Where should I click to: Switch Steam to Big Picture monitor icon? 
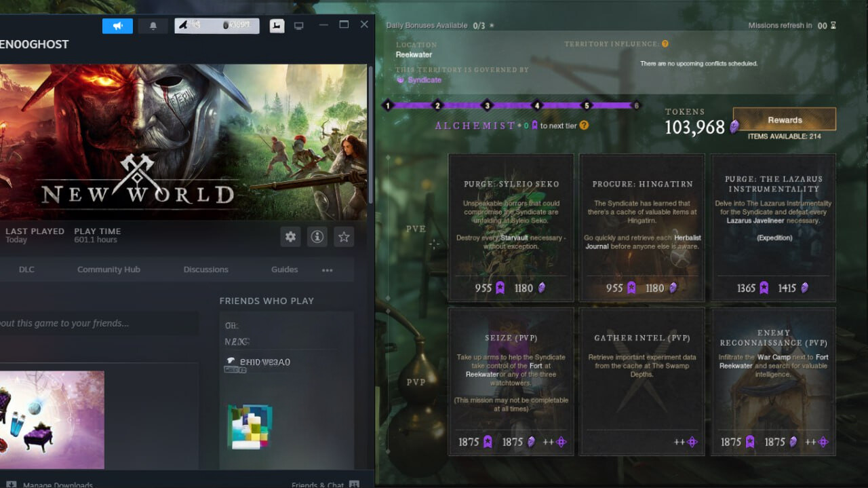(298, 26)
